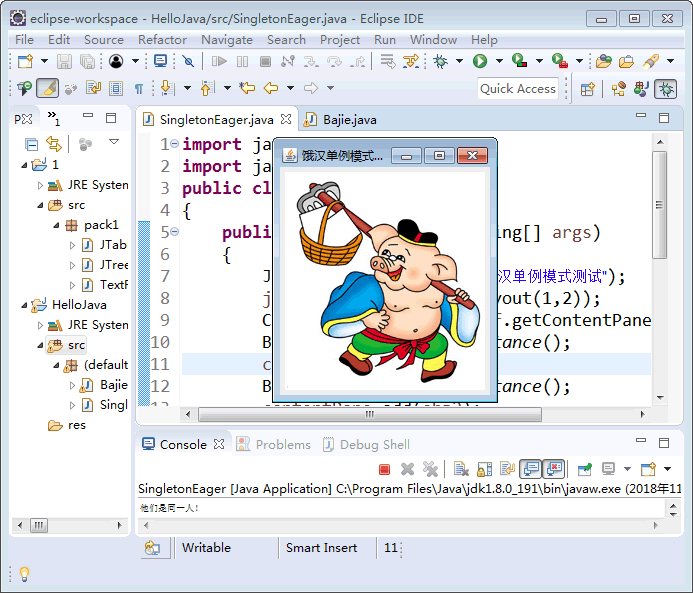The image size is (693, 593).
Task: Click the Resume debug icon
Action: point(219,61)
